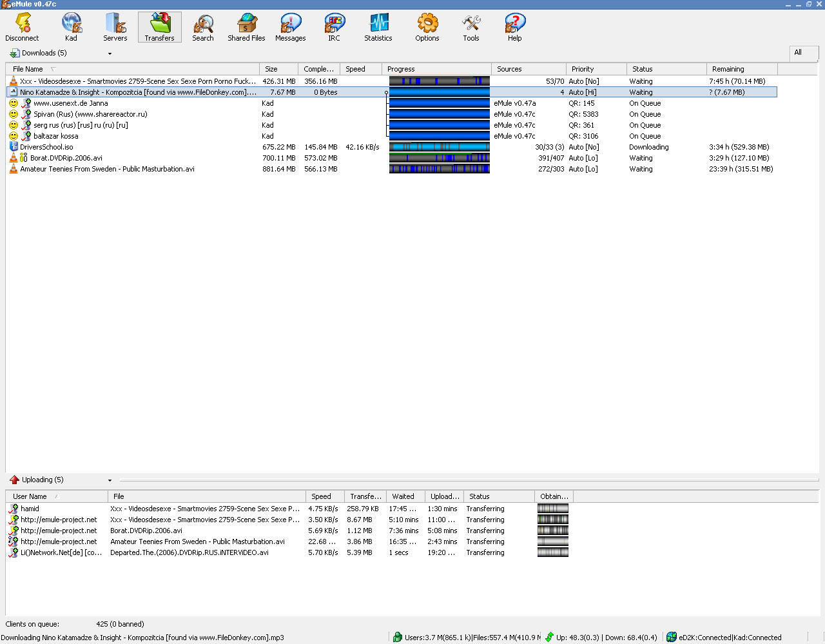Open the Search window
This screenshot has height=644, width=825.
203,27
